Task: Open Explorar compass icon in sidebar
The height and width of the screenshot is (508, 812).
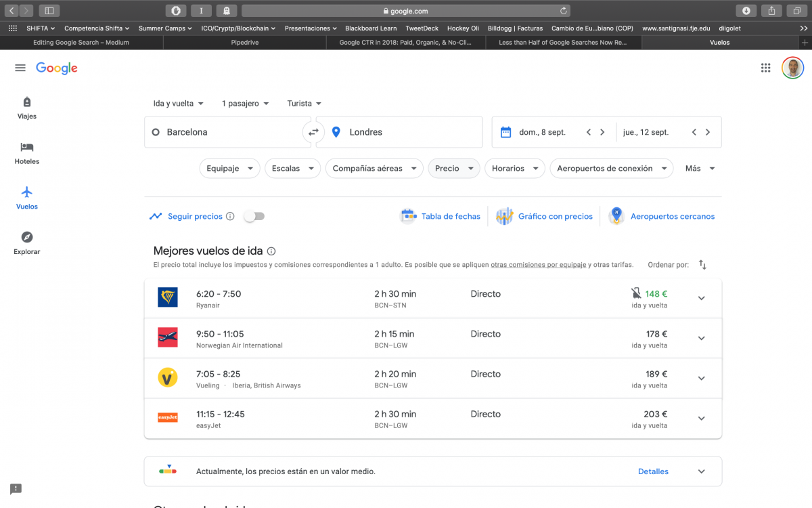Action: [x=27, y=237]
